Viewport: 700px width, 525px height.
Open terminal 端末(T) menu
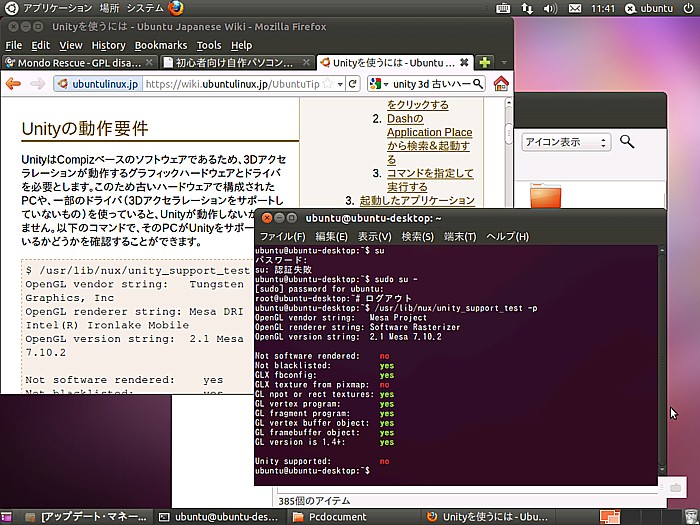460,236
